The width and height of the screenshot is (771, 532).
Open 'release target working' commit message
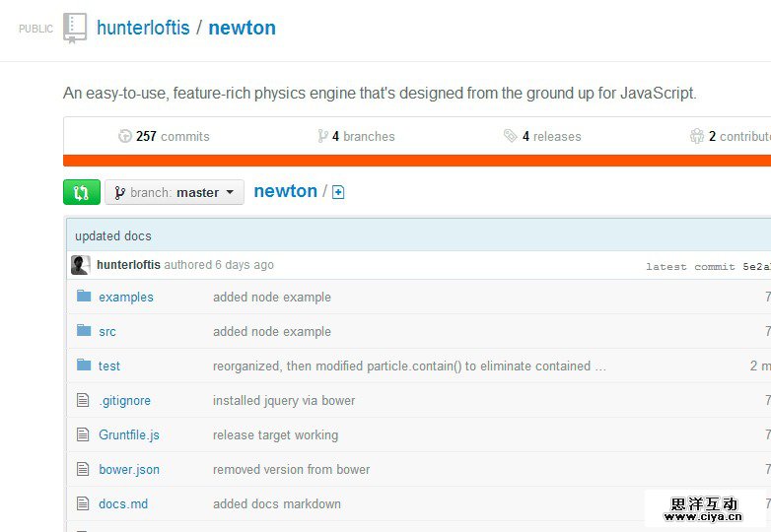point(275,435)
